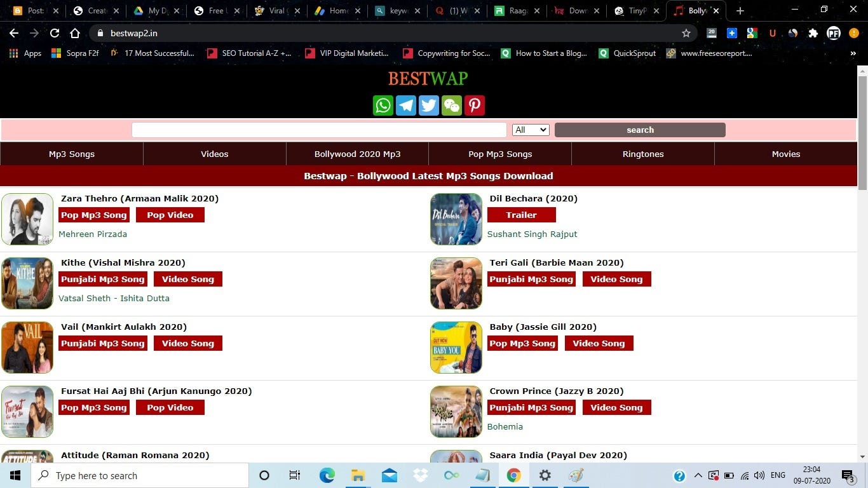
Task: Open Mp3 Songs menu
Action: 72,154
